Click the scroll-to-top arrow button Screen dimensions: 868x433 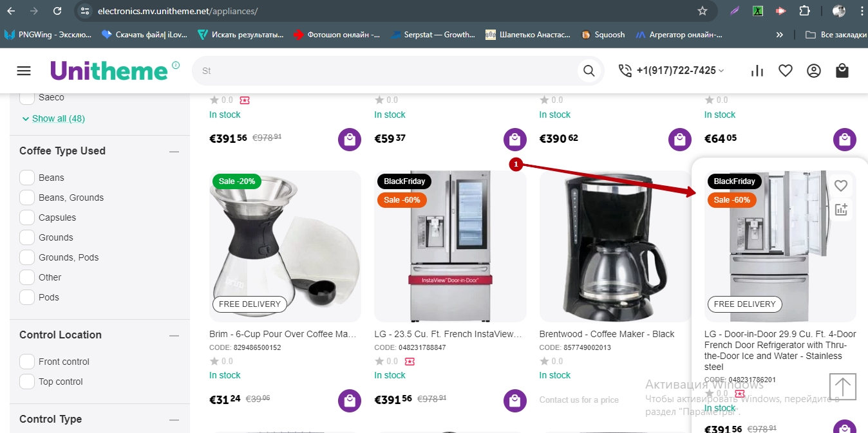842,387
